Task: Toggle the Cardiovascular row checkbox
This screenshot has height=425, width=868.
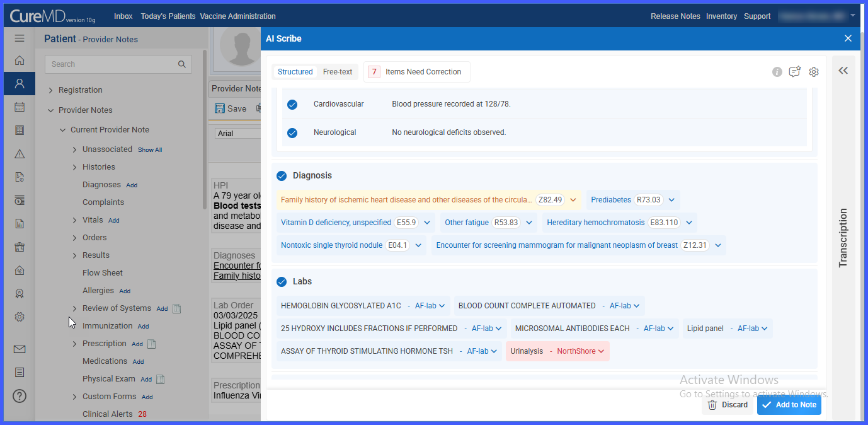Action: (292, 104)
